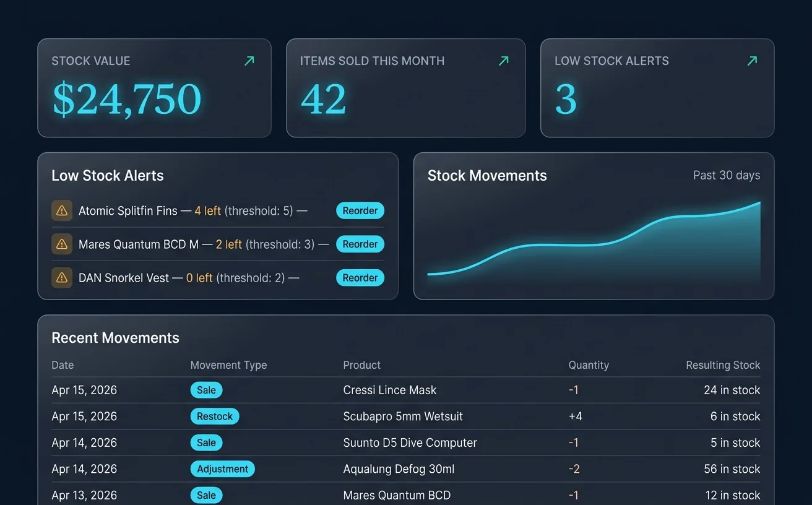
Task: Click the Sale badge in the Mares Quantum BCD row
Action: (x=206, y=495)
